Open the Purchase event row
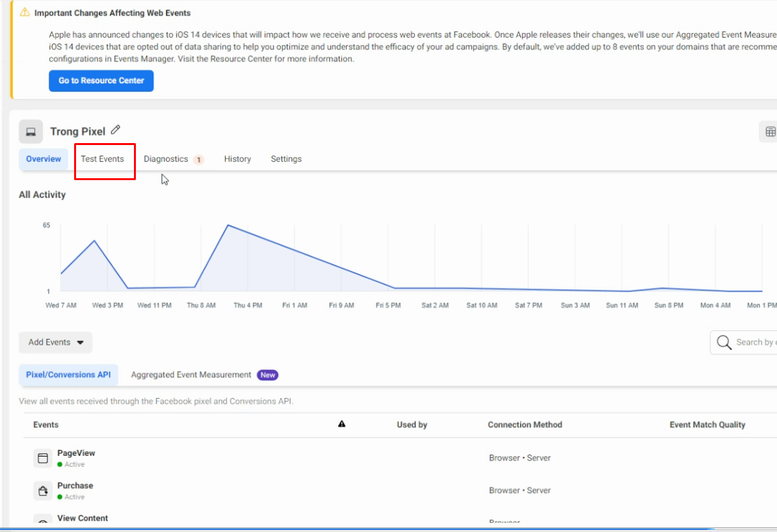 (400, 490)
